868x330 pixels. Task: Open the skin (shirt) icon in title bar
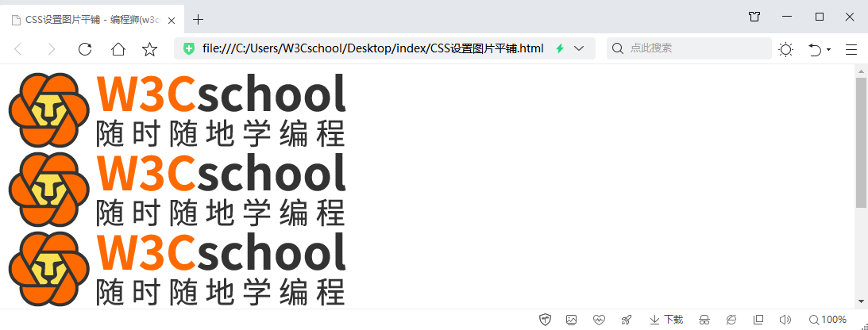[754, 17]
